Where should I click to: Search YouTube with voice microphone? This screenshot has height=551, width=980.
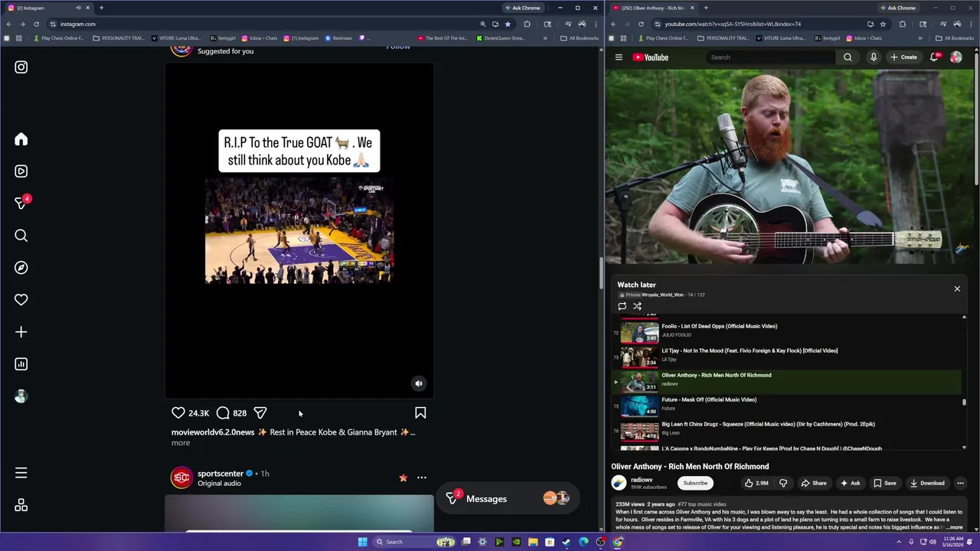[x=874, y=57]
